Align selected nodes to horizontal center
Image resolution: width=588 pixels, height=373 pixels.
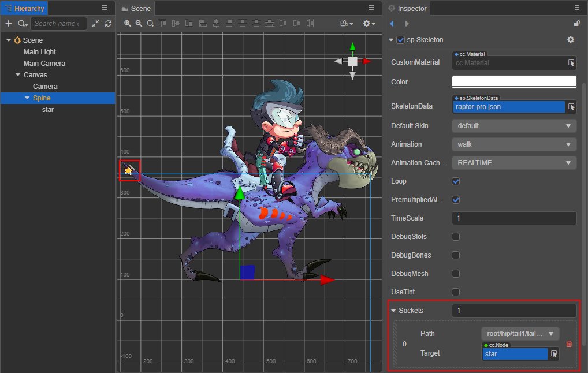coord(217,23)
